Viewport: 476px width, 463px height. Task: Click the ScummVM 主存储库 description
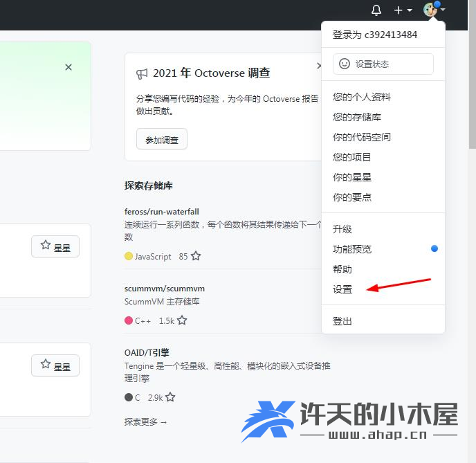tap(162, 302)
